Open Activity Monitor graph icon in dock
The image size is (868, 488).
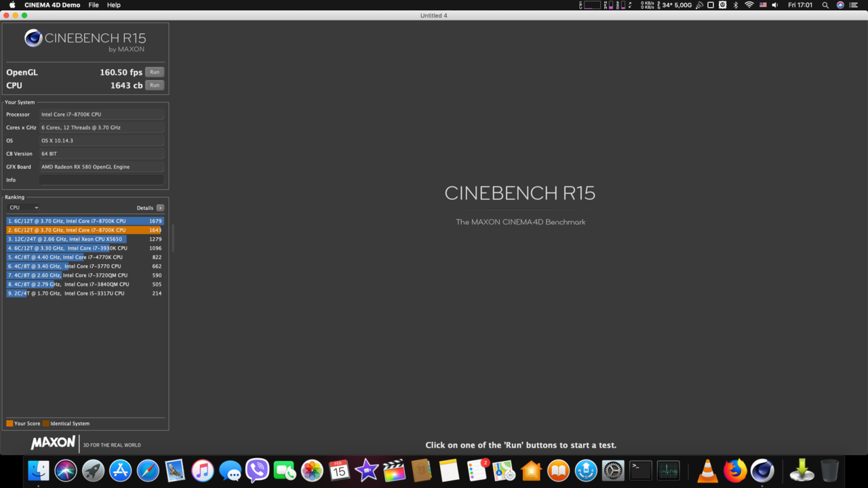coord(668,470)
